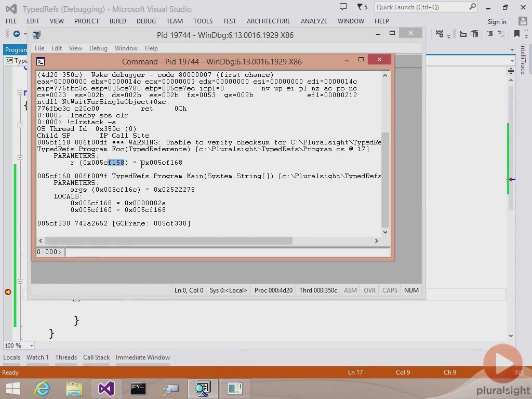Click the INS indicator in Visual Studio status bar

click(x=518, y=372)
